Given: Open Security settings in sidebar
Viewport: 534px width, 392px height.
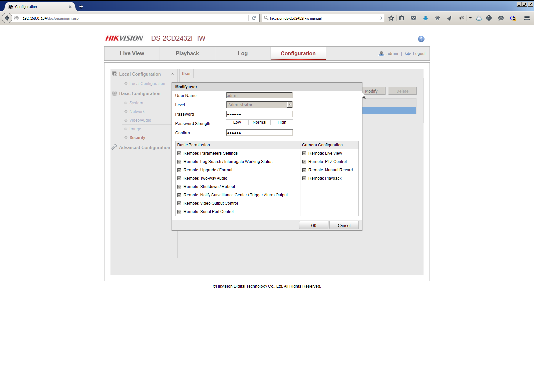Looking at the screenshot, I should coord(137,138).
